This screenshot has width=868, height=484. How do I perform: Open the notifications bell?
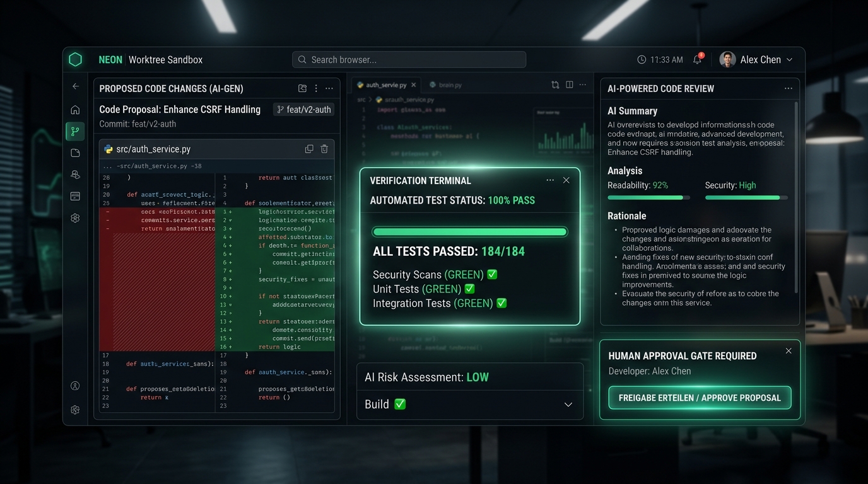click(698, 59)
